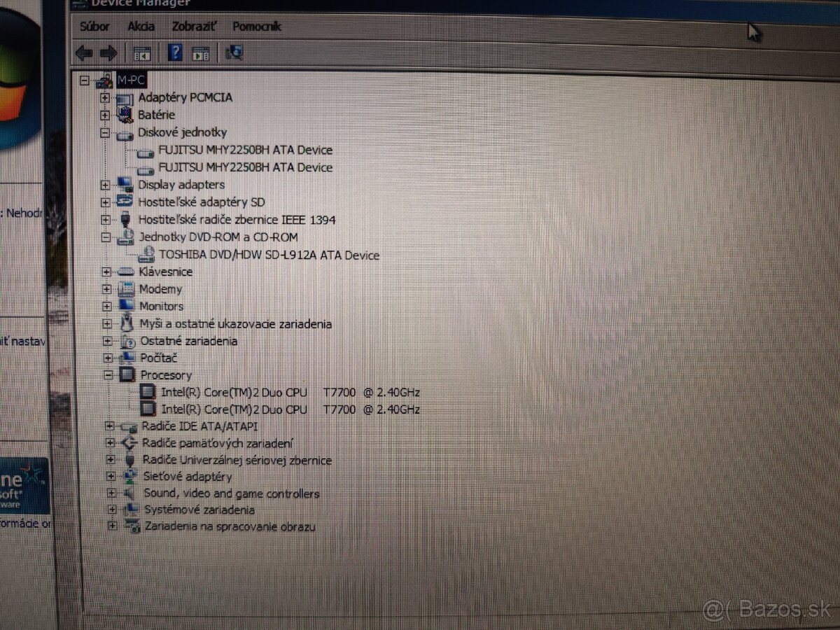Click the Intel Core 2 Duo processor icon
The height and width of the screenshot is (630, 840).
[x=148, y=391]
